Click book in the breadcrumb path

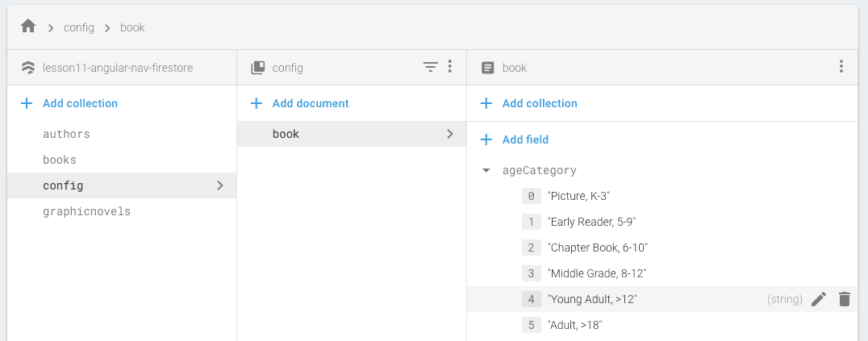[x=132, y=27]
